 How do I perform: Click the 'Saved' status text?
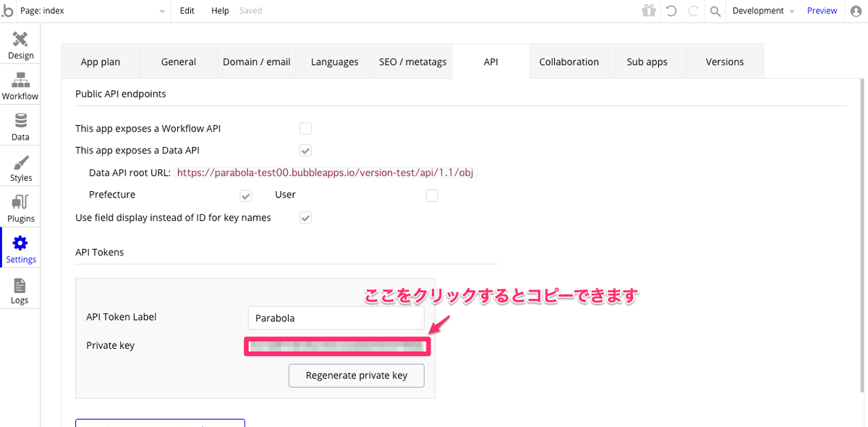point(251,11)
